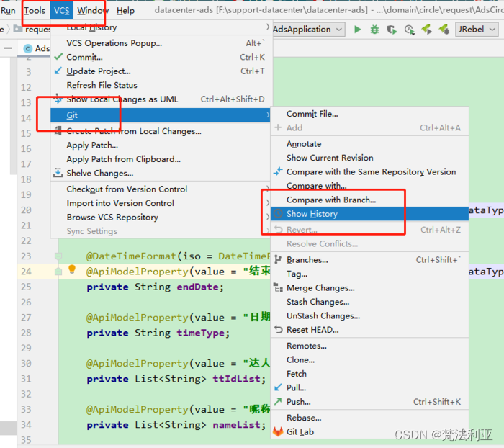The height and width of the screenshot is (448, 504).
Task: Click the compare icon beside Same Repository Version
Action: 278,171
